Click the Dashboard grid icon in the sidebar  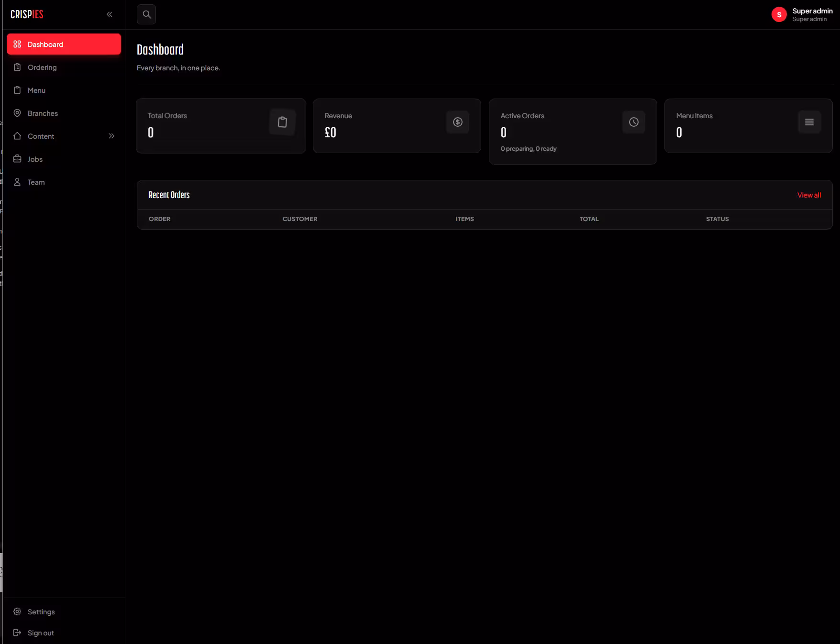click(17, 44)
